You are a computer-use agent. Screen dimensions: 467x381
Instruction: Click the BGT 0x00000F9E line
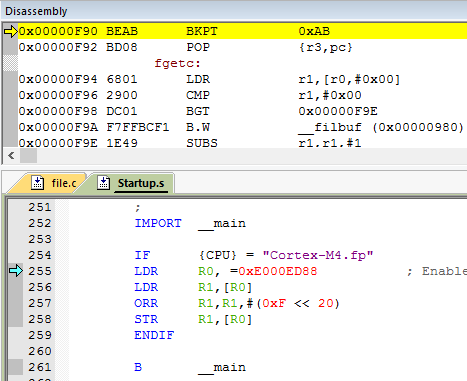198,111
